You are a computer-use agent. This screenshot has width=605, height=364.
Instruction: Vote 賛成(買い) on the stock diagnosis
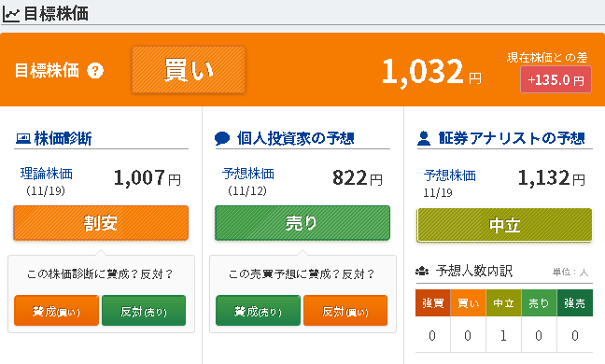click(x=56, y=311)
